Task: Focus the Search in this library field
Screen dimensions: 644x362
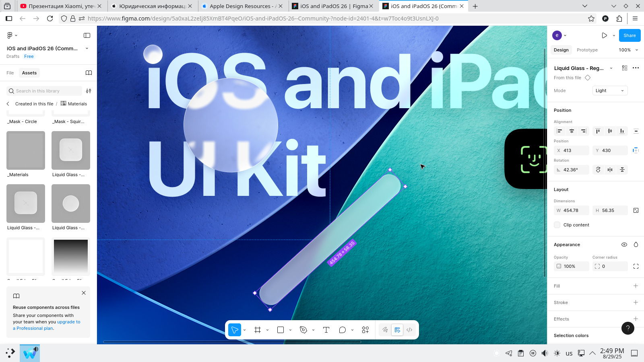Action: 44,91
